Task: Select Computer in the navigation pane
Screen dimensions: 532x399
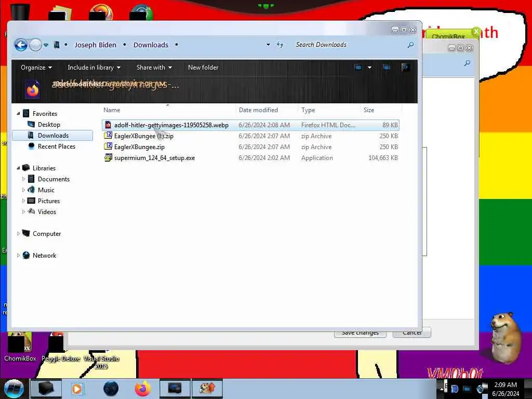Action: pyautogui.click(x=46, y=233)
